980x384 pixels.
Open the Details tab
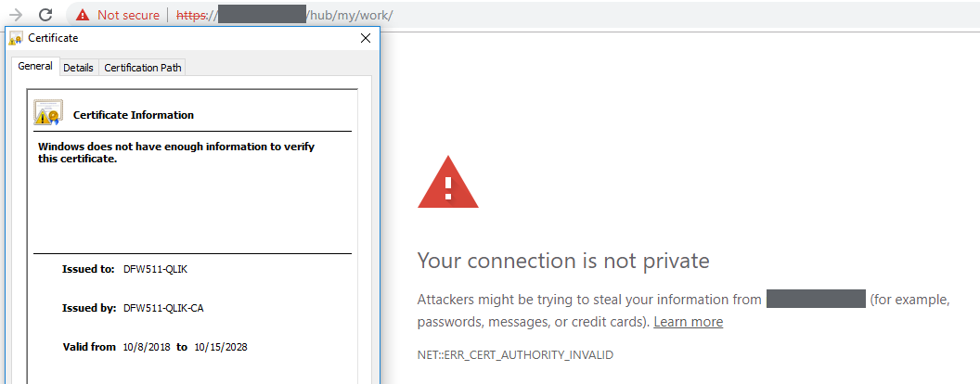78,68
